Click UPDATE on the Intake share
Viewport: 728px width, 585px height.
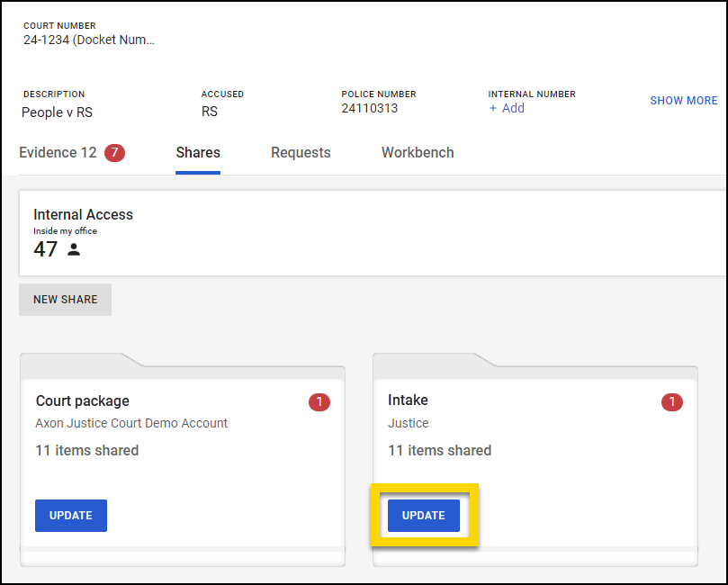coord(424,516)
